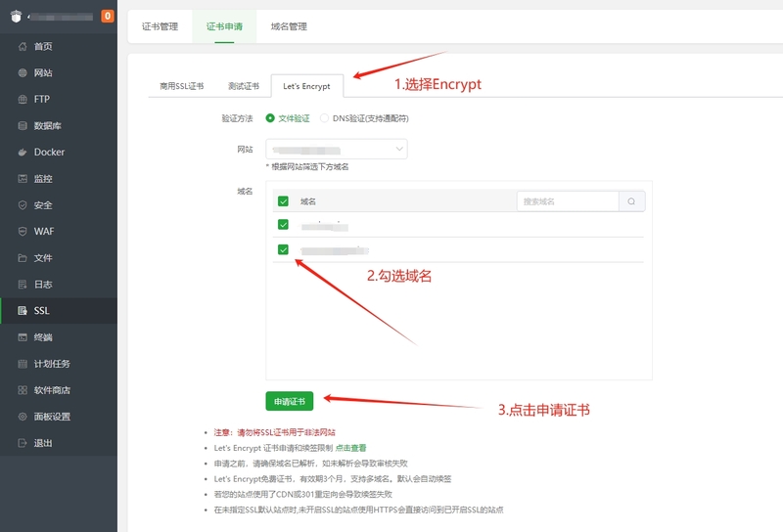Click the WAF shield icon
The height and width of the screenshot is (532, 783).
click(23, 232)
